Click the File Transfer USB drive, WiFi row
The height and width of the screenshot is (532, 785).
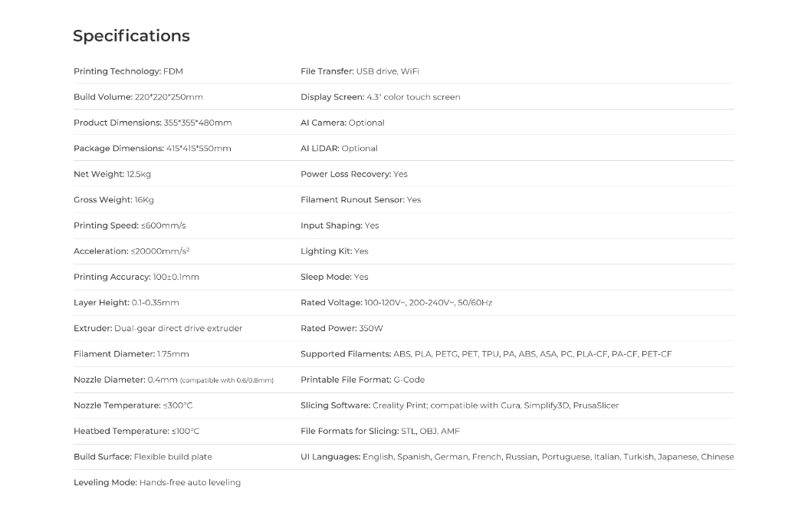(x=360, y=71)
